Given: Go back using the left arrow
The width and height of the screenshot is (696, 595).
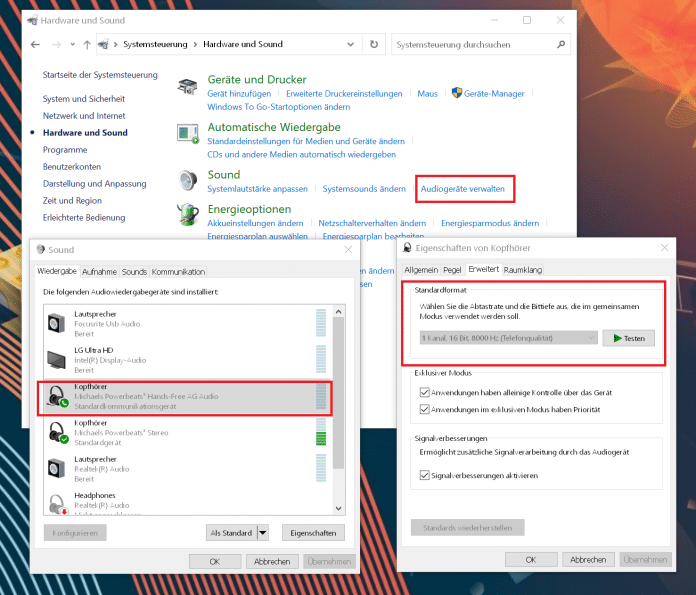Looking at the screenshot, I should pyautogui.click(x=35, y=44).
